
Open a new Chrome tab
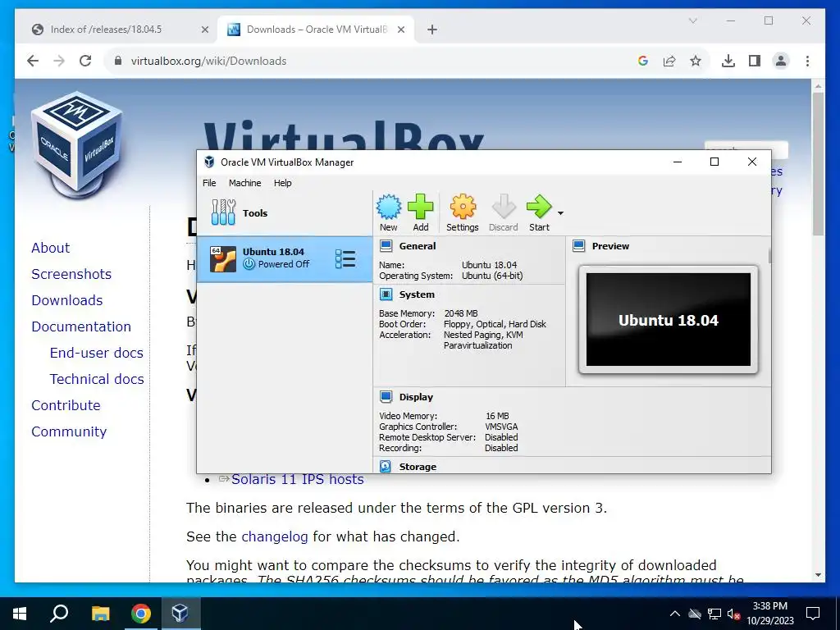pos(432,30)
